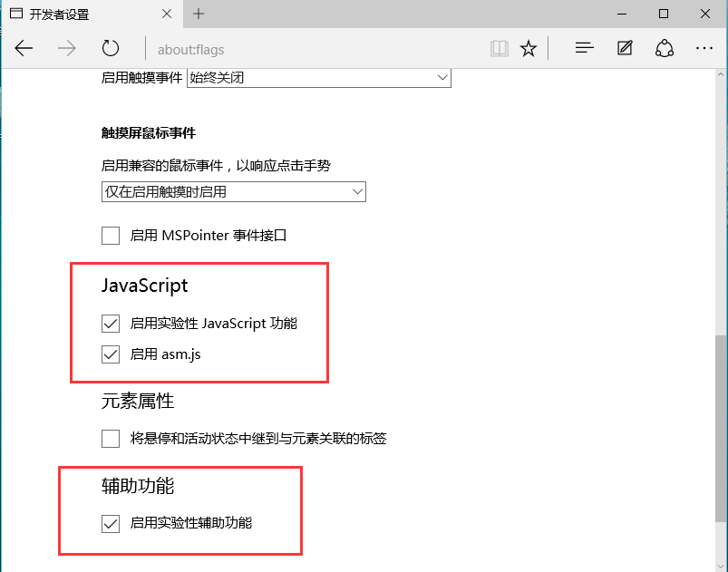Disable 启用实验性 JavaScript 功能
The image size is (728, 572).
[110, 323]
